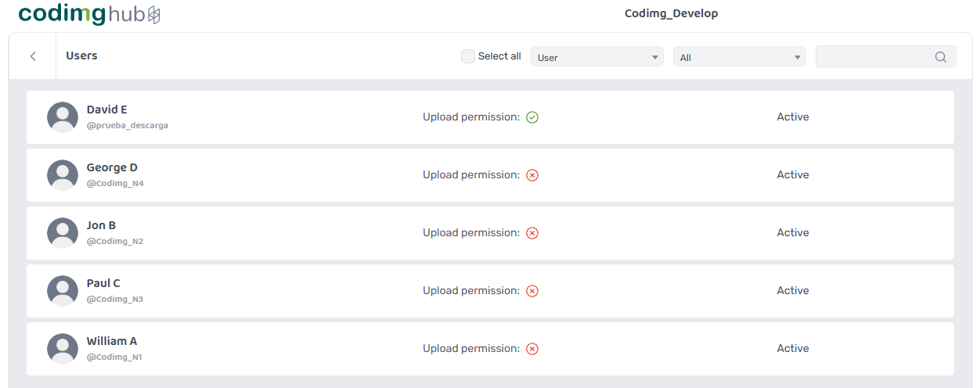Click Active status in William A's row

[x=793, y=348]
